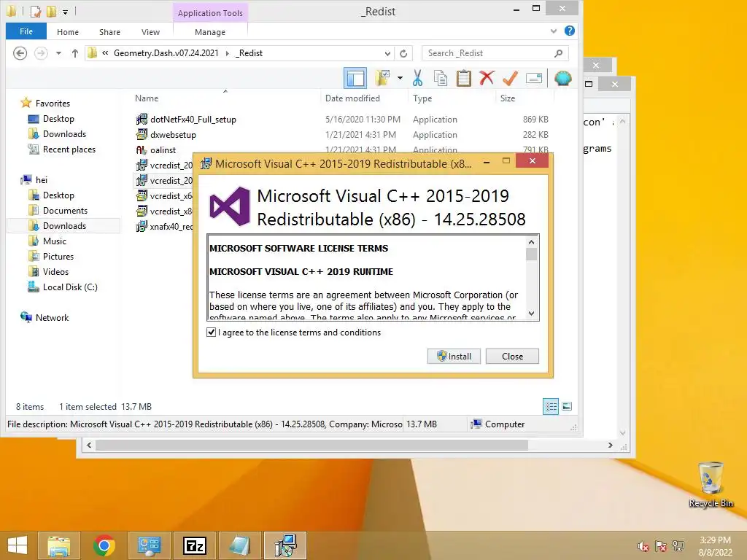Open the File tab
Viewport: 747px width, 560px height.
click(26, 31)
